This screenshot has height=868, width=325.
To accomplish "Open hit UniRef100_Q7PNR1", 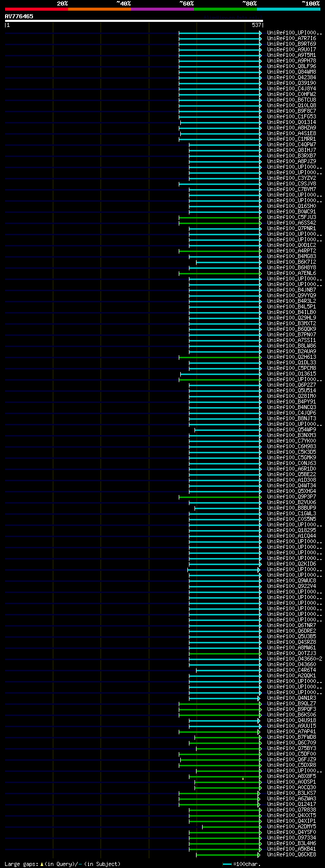I will pyautogui.click(x=291, y=228).
